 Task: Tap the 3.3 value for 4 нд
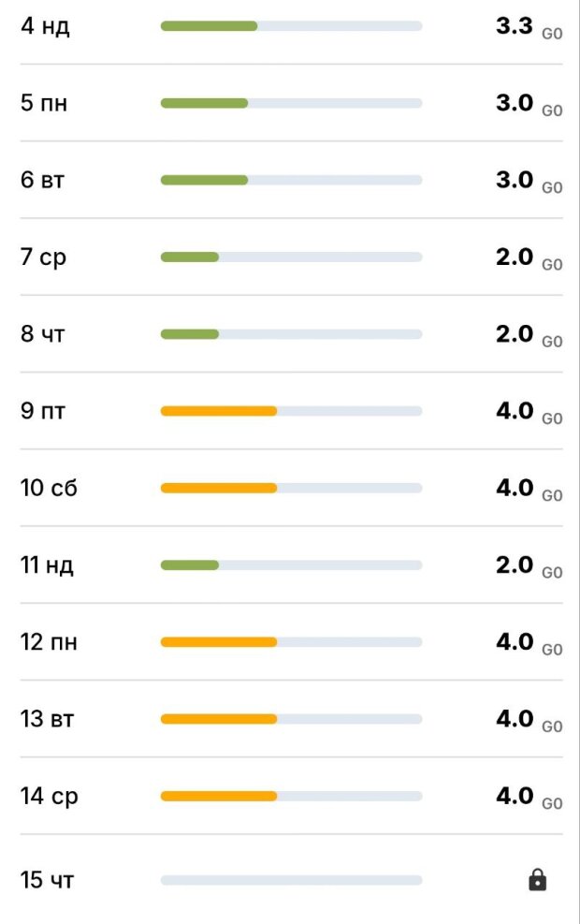(515, 26)
